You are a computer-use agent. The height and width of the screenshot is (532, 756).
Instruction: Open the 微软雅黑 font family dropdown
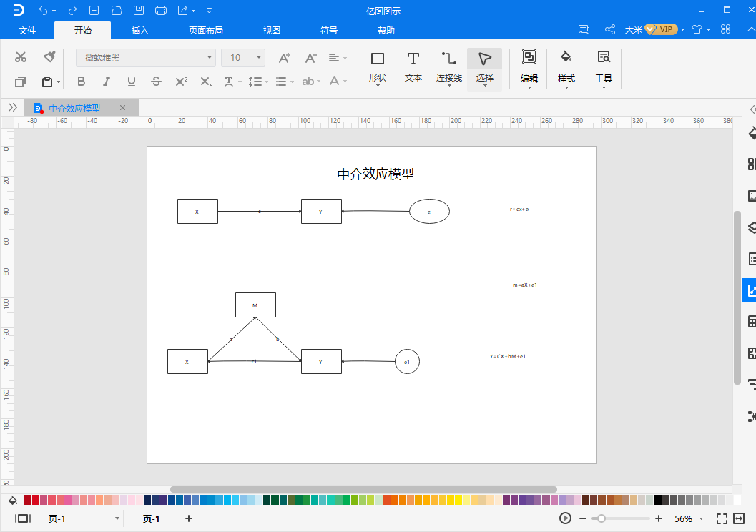click(x=146, y=58)
